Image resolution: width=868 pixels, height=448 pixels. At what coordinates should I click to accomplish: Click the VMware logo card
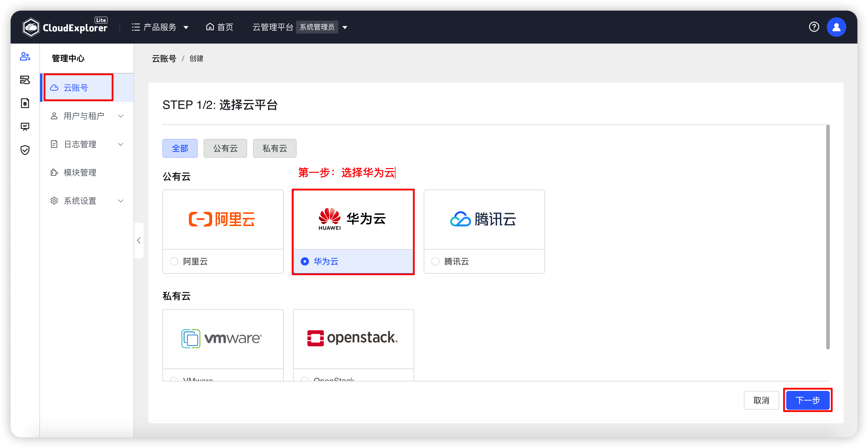pyautogui.click(x=223, y=339)
